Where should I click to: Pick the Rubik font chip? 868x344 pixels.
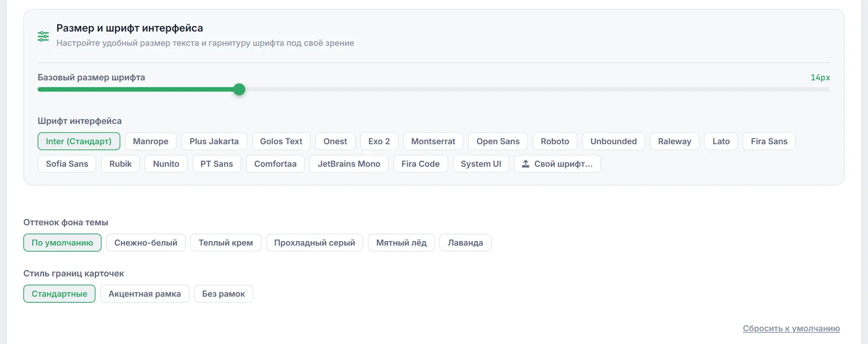(120, 164)
